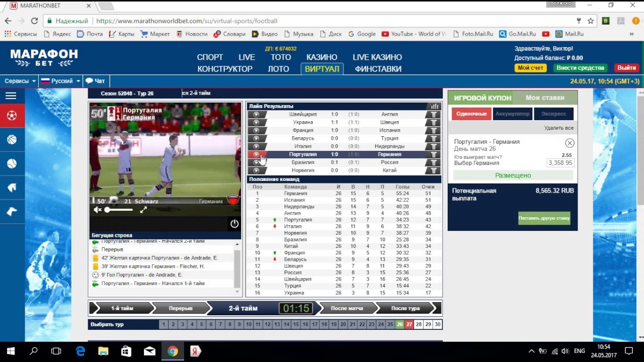This screenshot has width=644, height=362.
Task: Open the Италия–Нидерланды shirt icon
Action: [x=433, y=146]
